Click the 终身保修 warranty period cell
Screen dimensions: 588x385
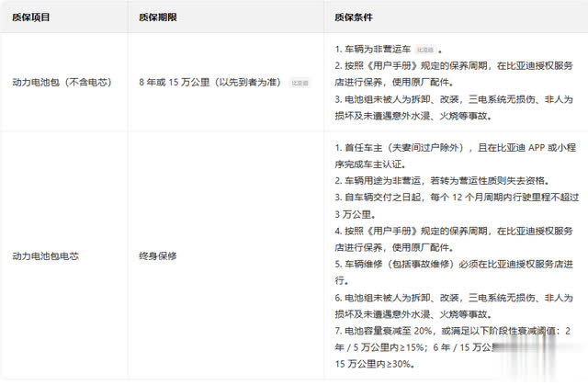(158, 256)
